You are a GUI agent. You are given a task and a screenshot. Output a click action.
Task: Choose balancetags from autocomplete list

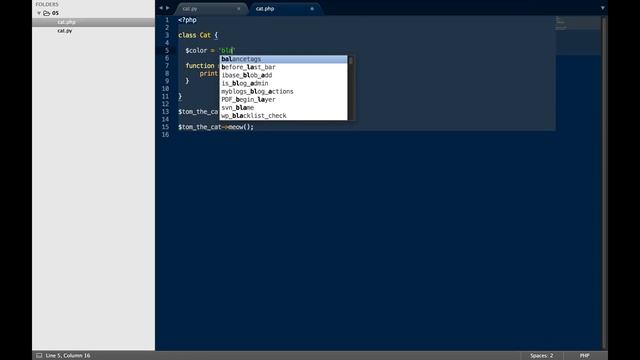[283, 59]
